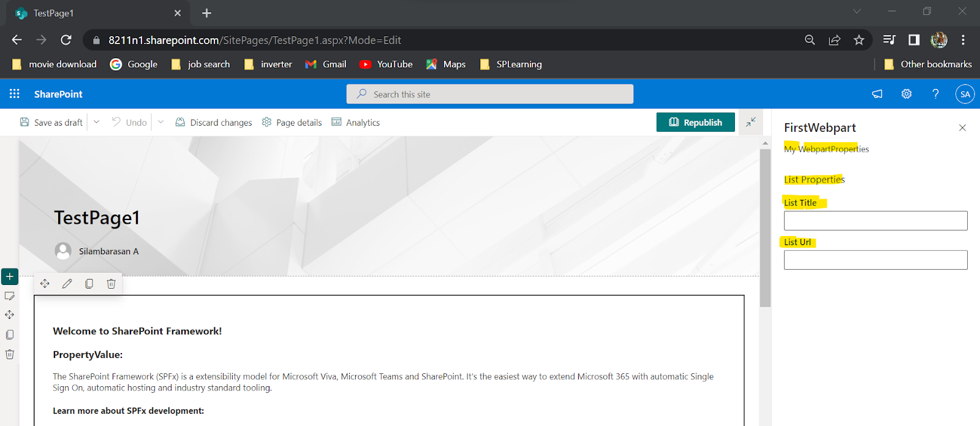Focus the Search this site box

click(490, 94)
